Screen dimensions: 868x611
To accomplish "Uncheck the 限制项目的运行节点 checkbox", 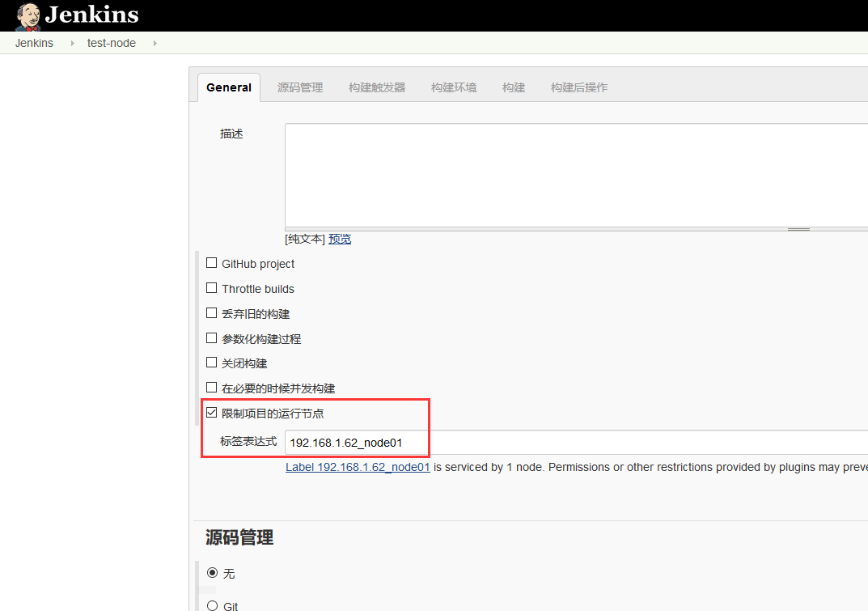I will (x=211, y=412).
